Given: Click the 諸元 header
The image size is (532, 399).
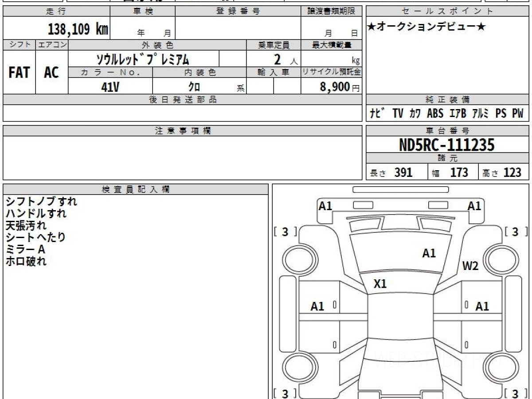Looking at the screenshot, I should (447, 158).
